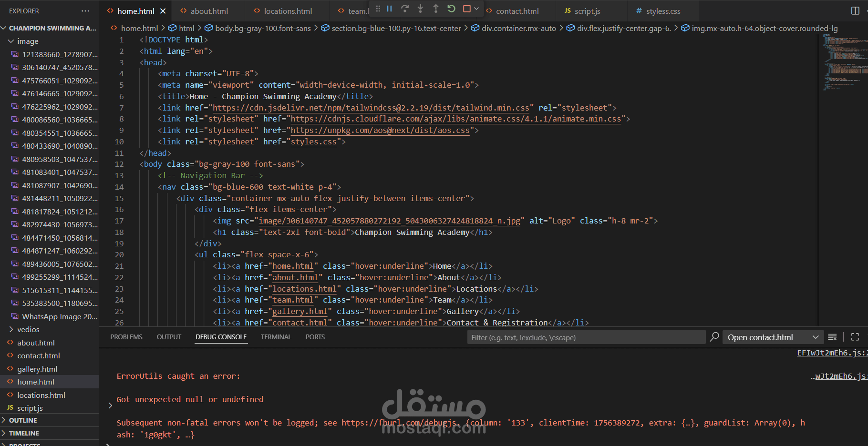Close the home.html editor tab
The width and height of the screenshot is (868, 446).
[163, 11]
